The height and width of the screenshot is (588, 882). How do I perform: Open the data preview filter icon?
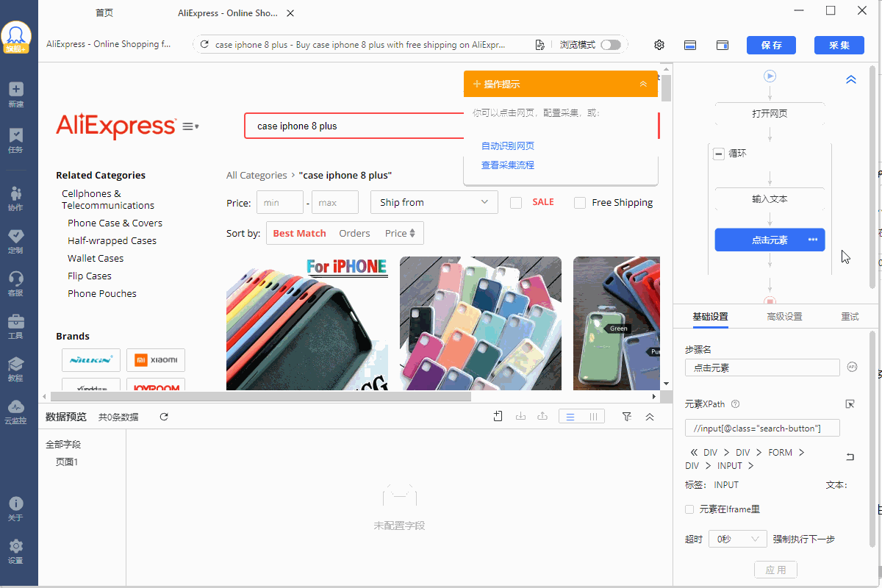[x=627, y=417]
